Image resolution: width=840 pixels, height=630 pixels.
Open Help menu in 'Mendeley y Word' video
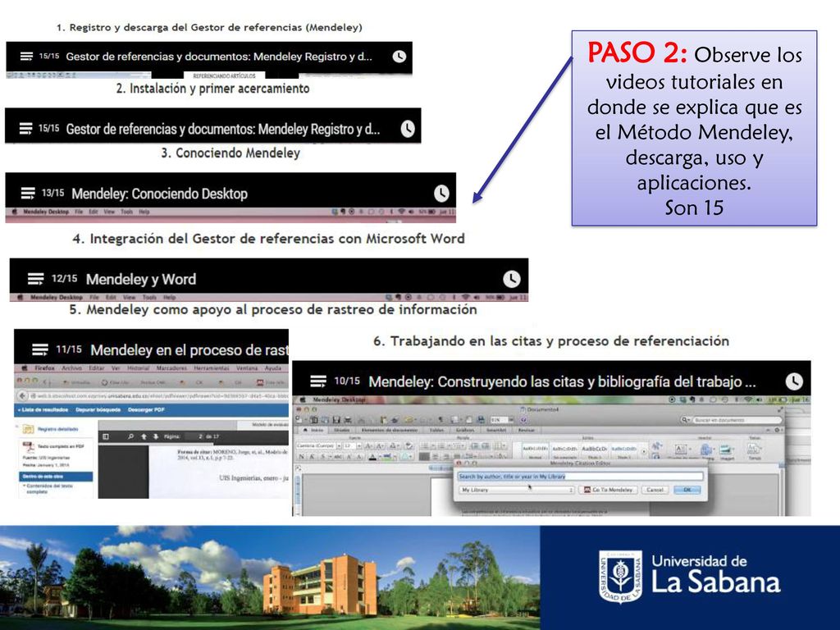[x=169, y=297]
